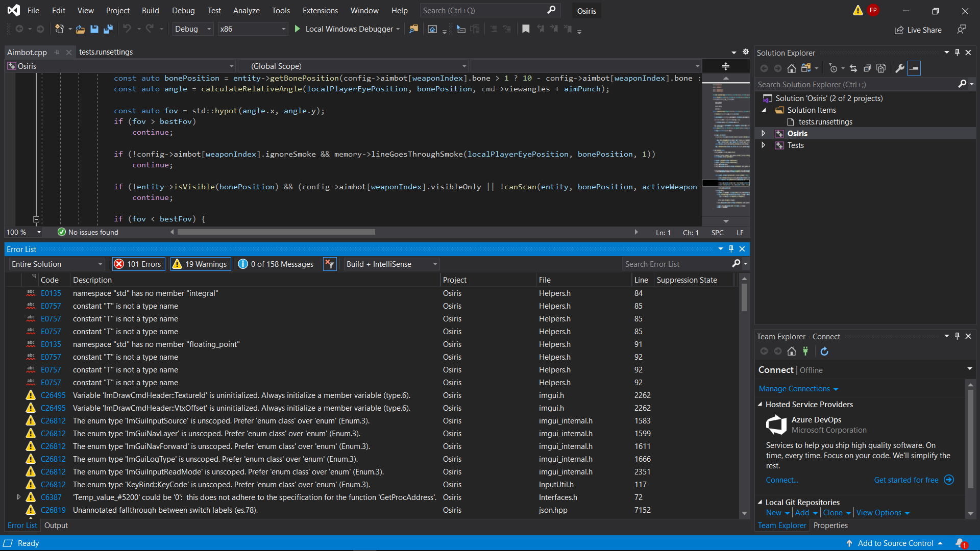The image size is (980, 551).
Task: Click the Open File folder icon
Action: (x=80, y=29)
